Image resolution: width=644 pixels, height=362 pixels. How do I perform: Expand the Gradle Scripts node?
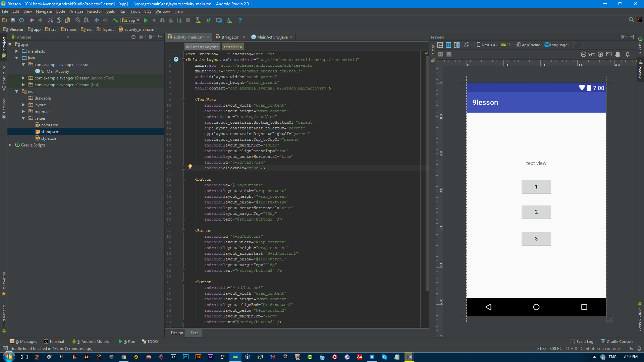(x=10, y=145)
